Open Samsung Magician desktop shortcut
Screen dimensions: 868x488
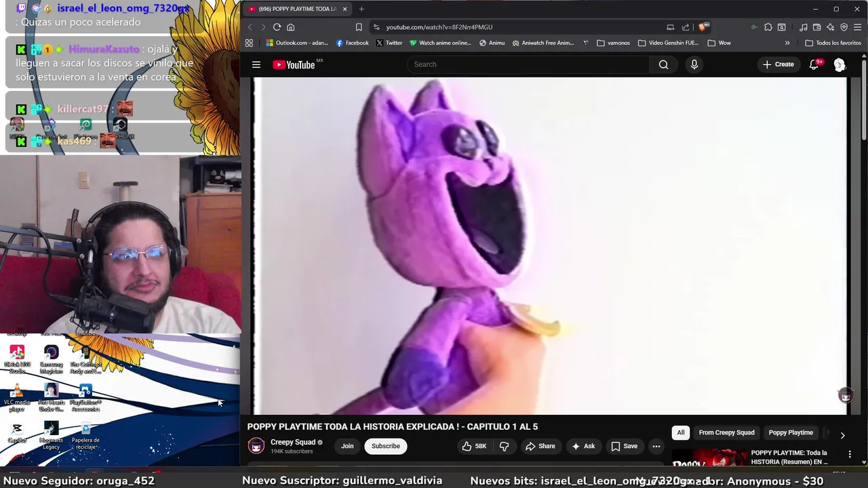point(51,359)
